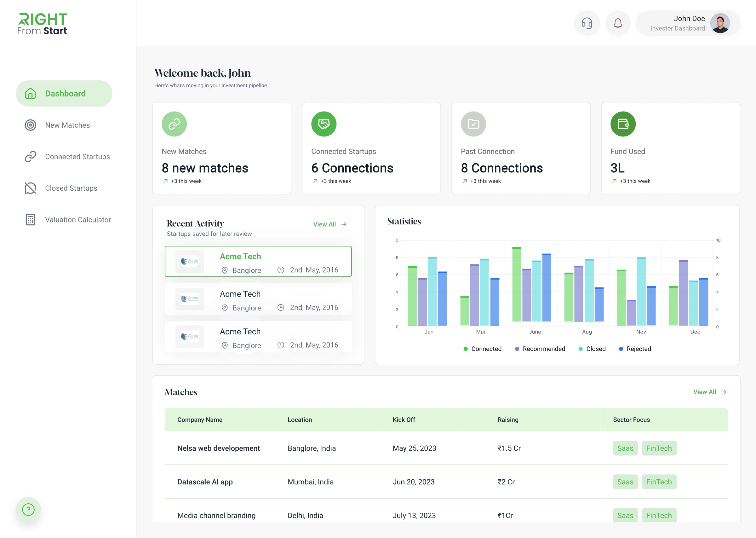Screen dimensions: 756x538
Task: Click the Raising column header
Action: [508, 420]
